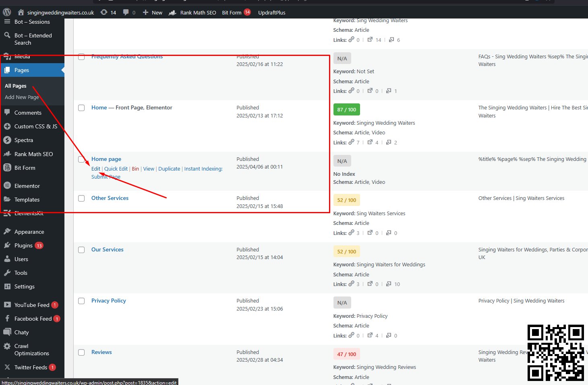Open Appearance via the paintbrush icon
Image resolution: width=588 pixels, height=385 pixels.
click(x=7, y=232)
